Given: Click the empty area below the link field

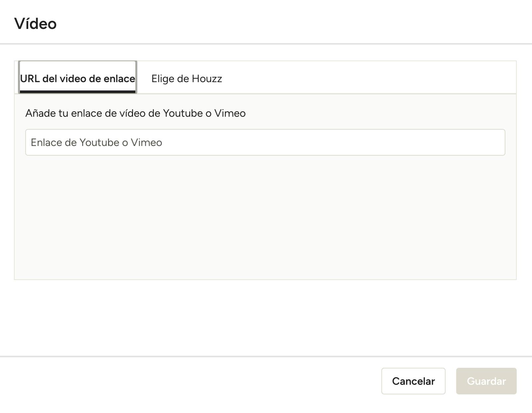Looking at the screenshot, I should (x=265, y=216).
